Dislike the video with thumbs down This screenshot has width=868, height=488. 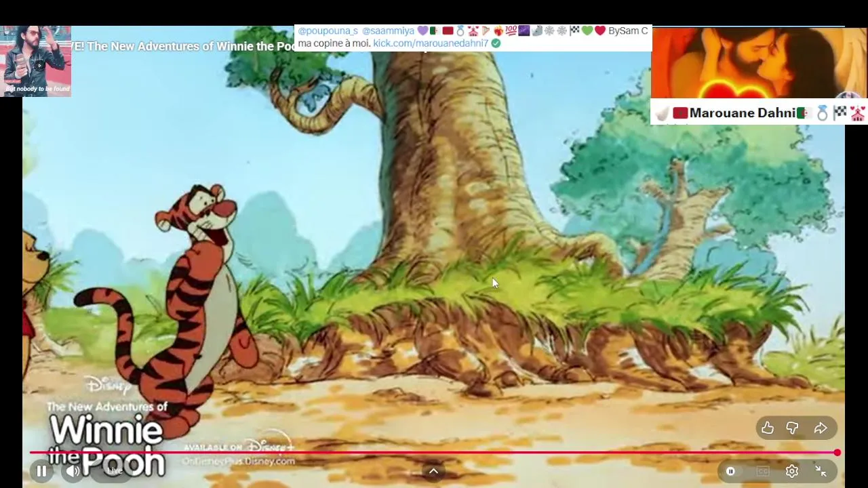pyautogui.click(x=792, y=428)
